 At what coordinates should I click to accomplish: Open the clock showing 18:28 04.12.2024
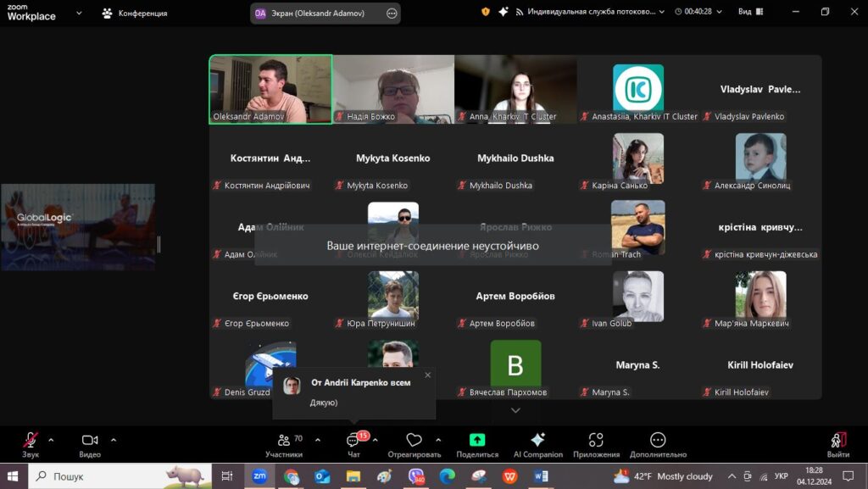[815, 476]
